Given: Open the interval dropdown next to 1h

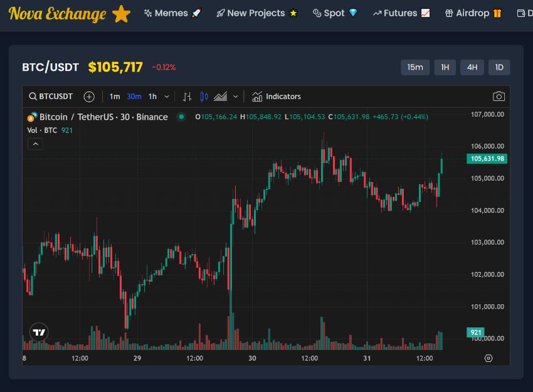Looking at the screenshot, I should pos(166,96).
